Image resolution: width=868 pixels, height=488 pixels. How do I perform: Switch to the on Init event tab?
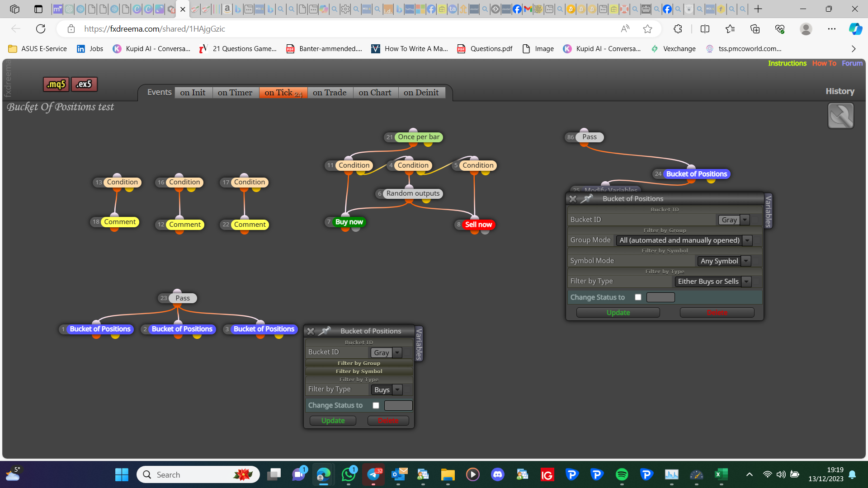193,92
